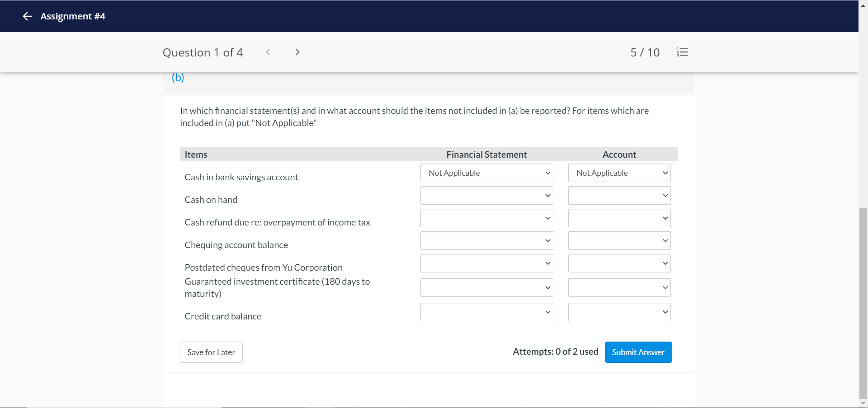Click the Chequing account balance row label

click(236, 245)
